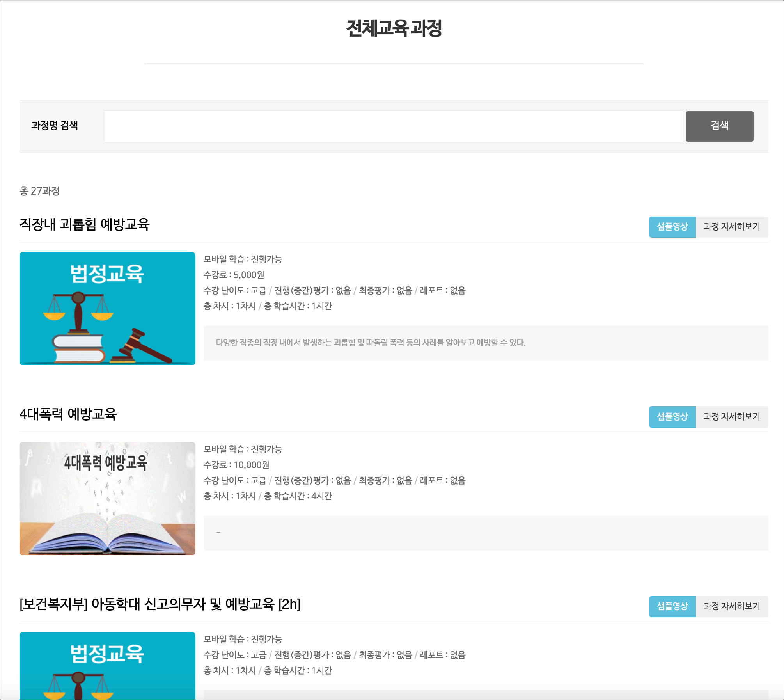Click the 수강료 : 10,000원 text
Viewport: 784px width, 700px height.
click(x=236, y=465)
